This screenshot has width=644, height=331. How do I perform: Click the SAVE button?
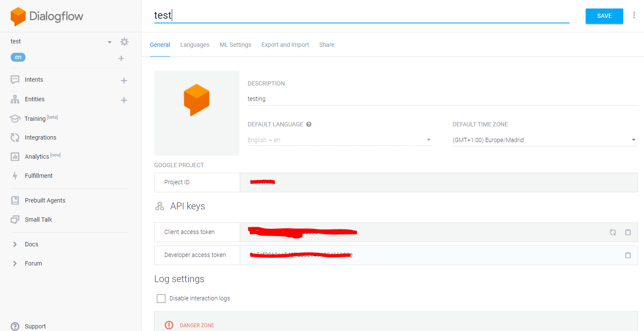pos(604,16)
